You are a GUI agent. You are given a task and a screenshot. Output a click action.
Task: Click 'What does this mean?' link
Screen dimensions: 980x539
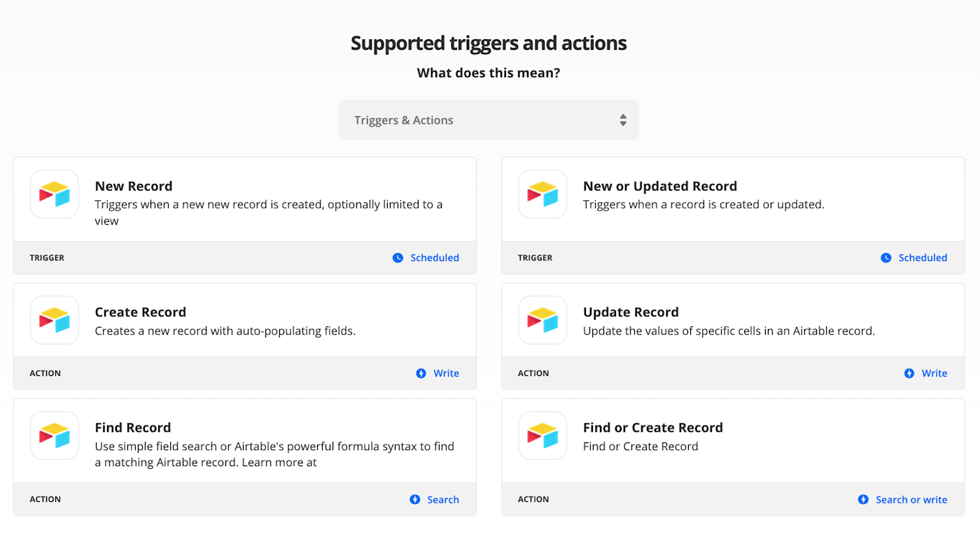point(489,73)
